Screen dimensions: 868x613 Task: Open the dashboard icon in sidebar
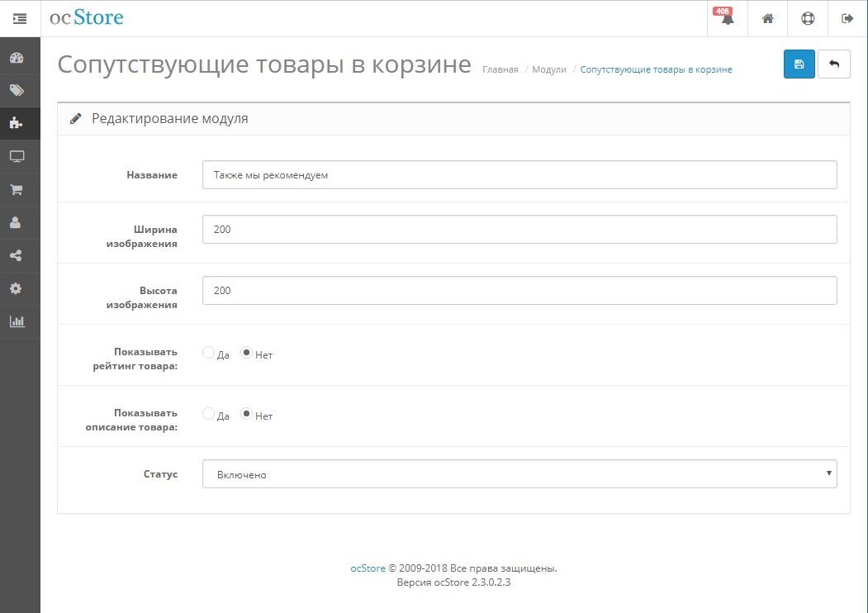pos(17,58)
